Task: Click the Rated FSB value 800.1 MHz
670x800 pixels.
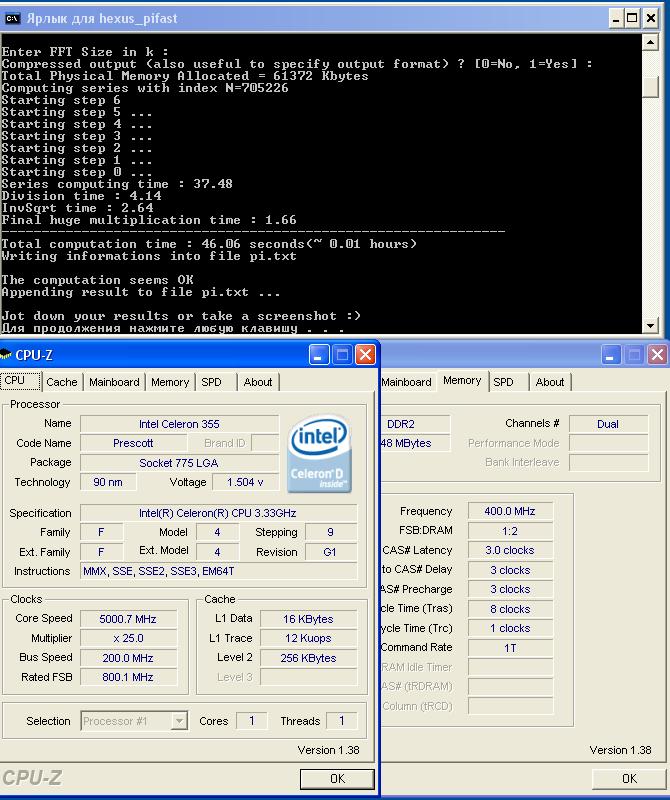Action: point(128,677)
